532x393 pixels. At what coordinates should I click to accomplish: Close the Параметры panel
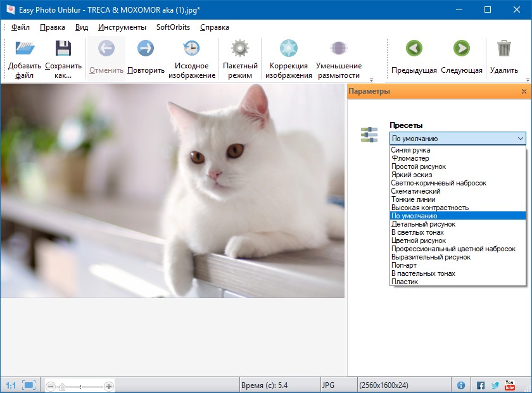(524, 92)
